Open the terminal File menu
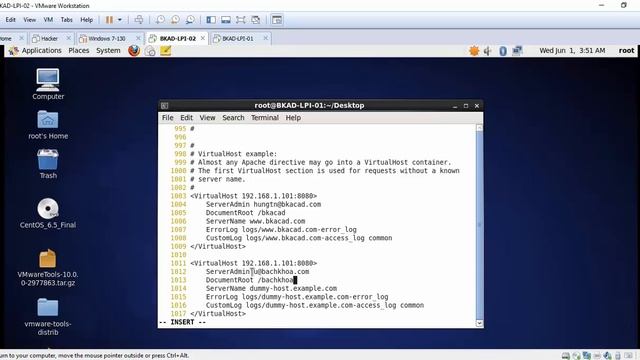Viewport: 640px width, 360px height. pos(167,118)
